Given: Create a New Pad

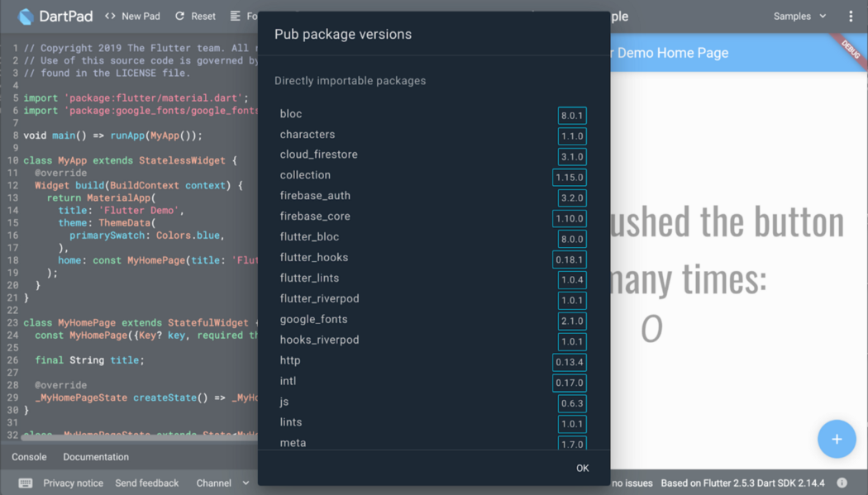Looking at the screenshot, I should tap(132, 16).
